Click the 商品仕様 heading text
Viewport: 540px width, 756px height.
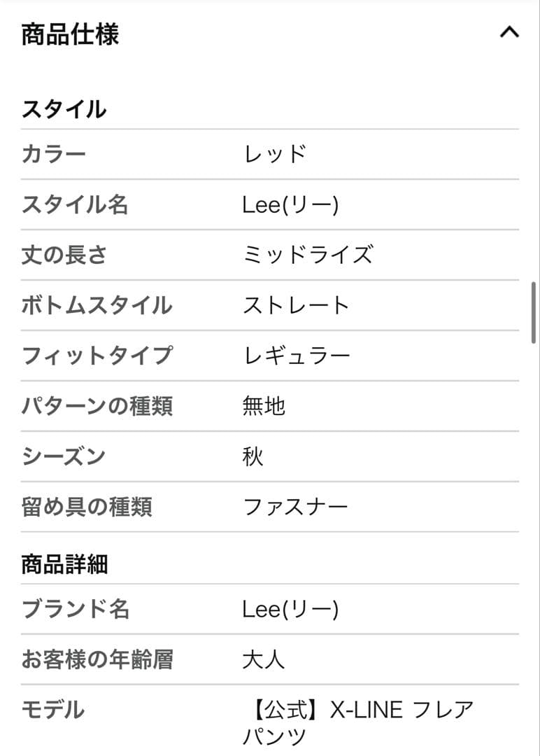(70, 34)
